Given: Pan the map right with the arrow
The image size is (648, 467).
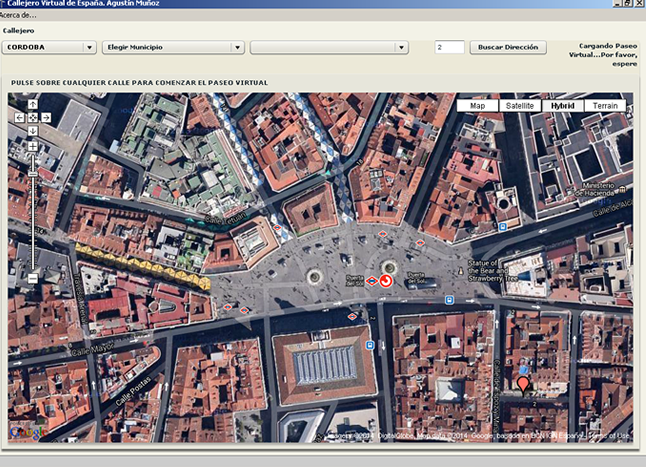Looking at the screenshot, I should (x=46, y=118).
